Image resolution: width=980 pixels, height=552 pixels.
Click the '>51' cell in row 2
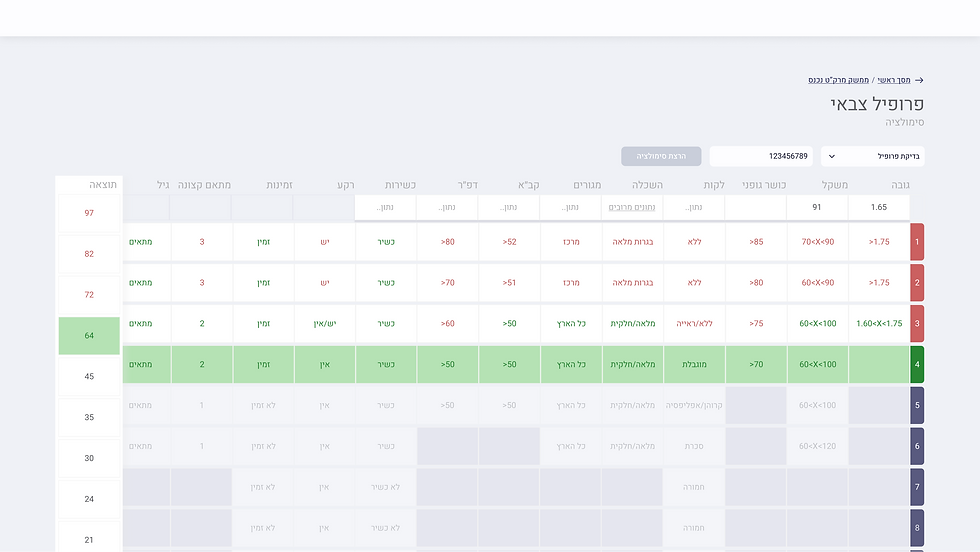coord(509,283)
